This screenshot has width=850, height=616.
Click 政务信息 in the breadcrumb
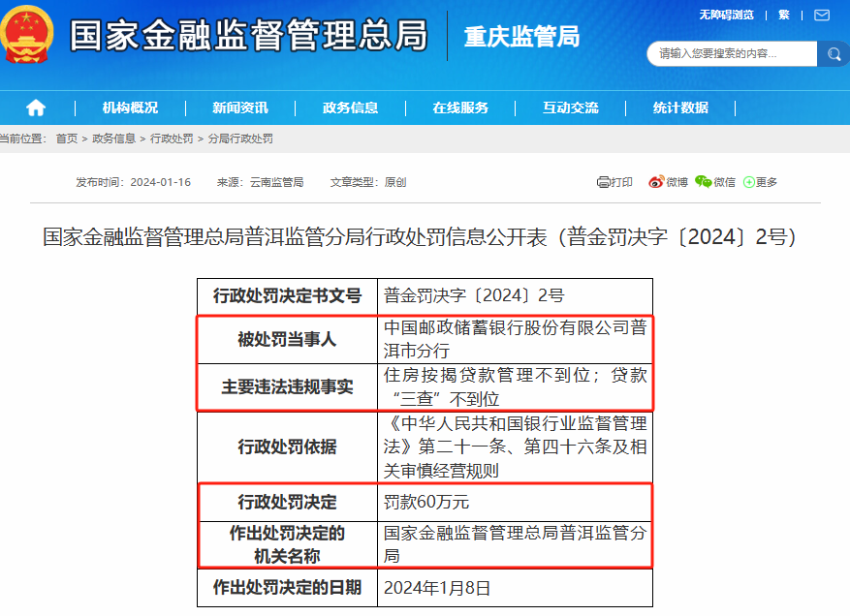pyautogui.click(x=113, y=139)
